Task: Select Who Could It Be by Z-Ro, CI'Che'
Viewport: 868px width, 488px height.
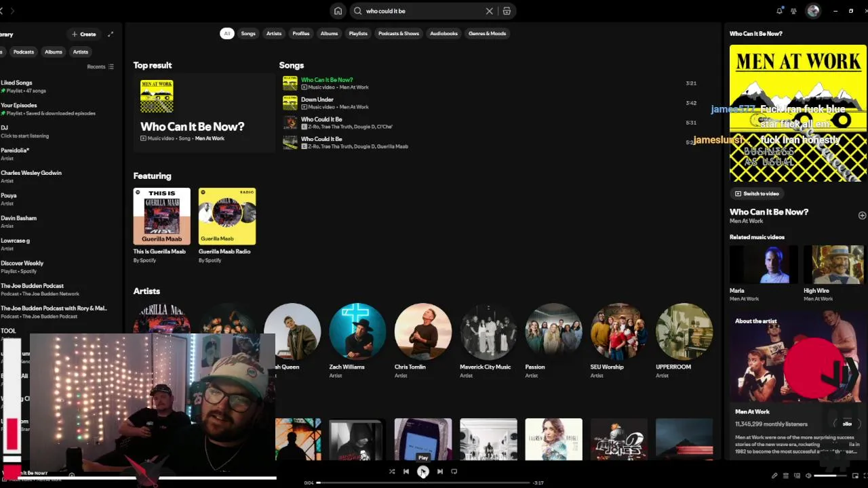Action: tap(490, 123)
